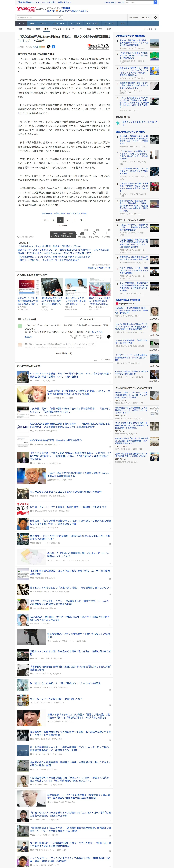Select the エキスパート navigation tab
Screen dimensions: 174x868
coord(58,24)
